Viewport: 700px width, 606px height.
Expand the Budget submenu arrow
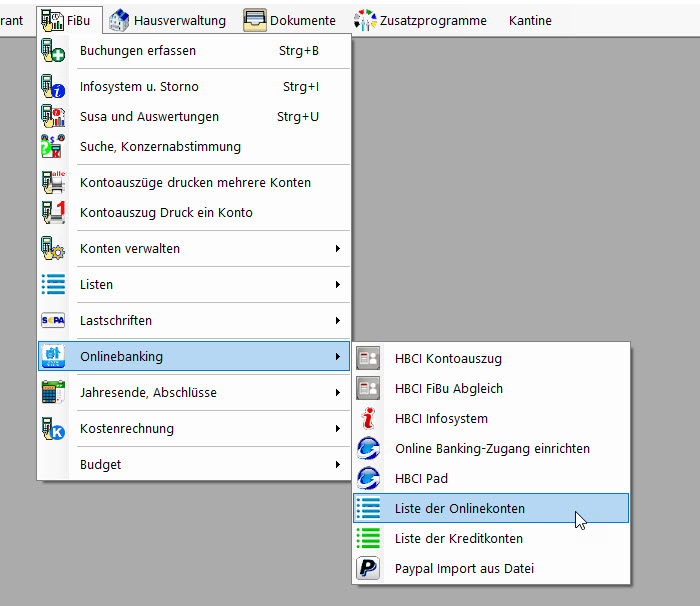(x=338, y=464)
